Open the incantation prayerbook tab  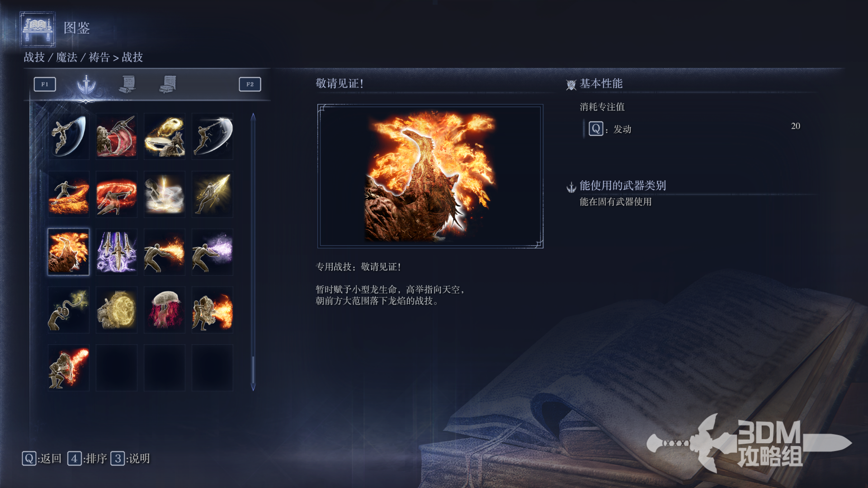pyautogui.click(x=168, y=84)
